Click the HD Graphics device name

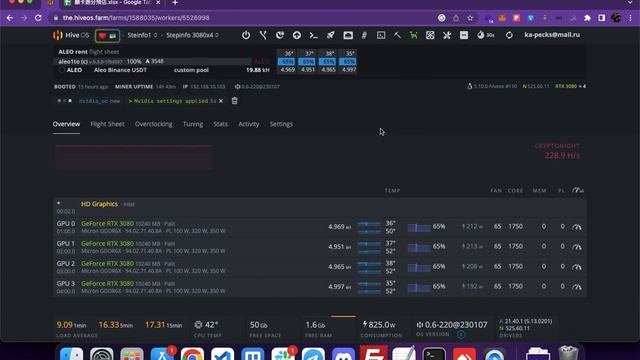tap(99, 204)
